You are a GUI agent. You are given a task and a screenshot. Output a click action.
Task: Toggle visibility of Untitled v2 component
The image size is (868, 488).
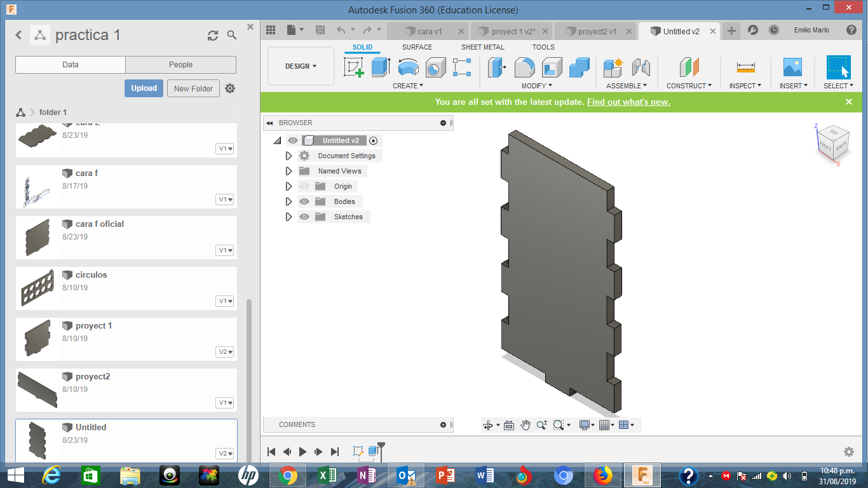coord(293,140)
